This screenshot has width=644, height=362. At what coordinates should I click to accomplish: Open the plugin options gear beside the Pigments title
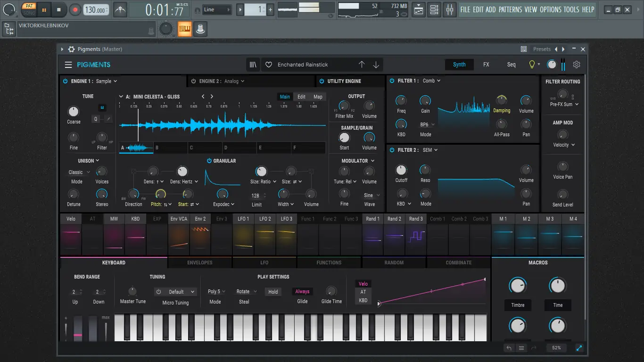pyautogui.click(x=71, y=49)
